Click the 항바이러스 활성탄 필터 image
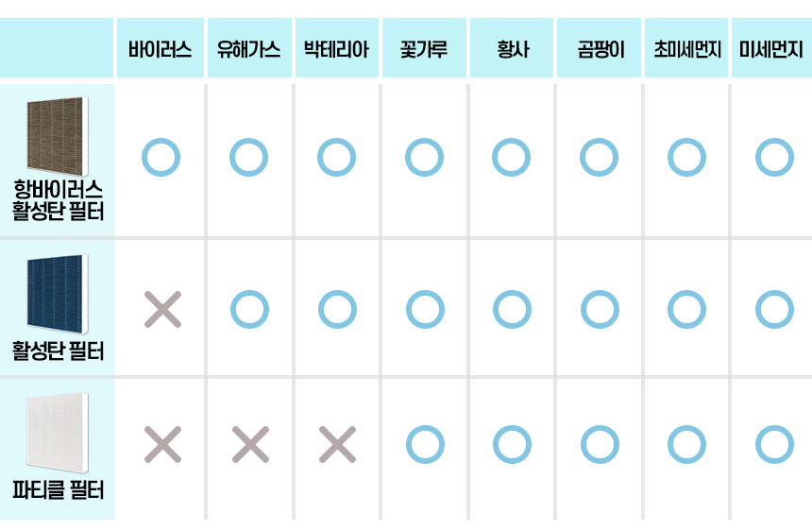The width and height of the screenshot is (812, 530). (59, 134)
